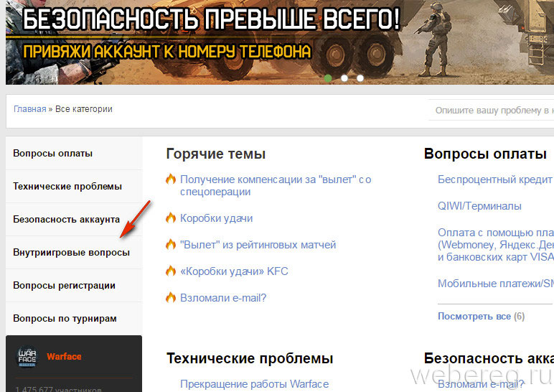Open the "вылет" со спецоперации compensation topic

(276, 185)
